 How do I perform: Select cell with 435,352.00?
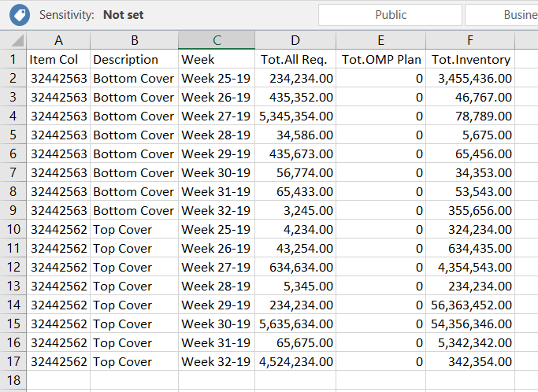tap(295, 97)
